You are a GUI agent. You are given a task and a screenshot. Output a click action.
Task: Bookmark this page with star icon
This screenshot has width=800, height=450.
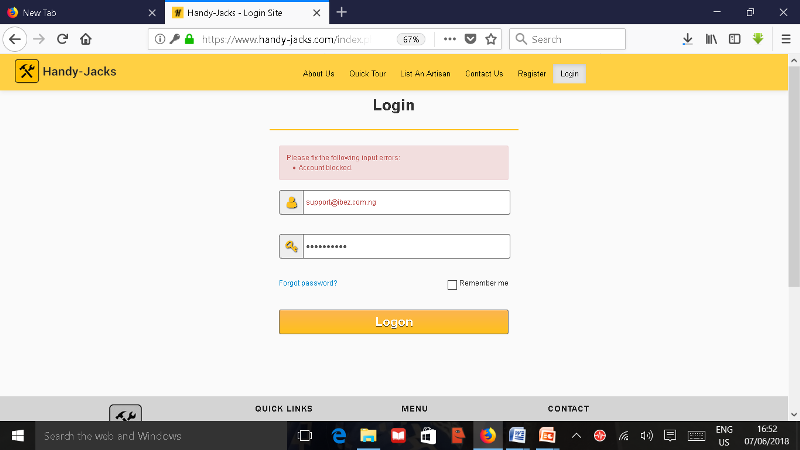[x=491, y=39]
